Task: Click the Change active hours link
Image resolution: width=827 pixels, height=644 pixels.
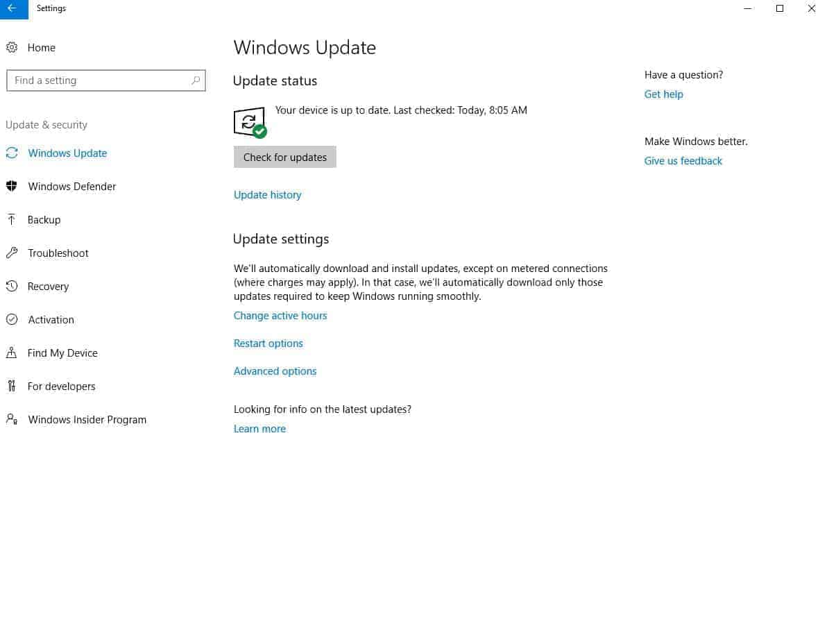Action: 280,315
